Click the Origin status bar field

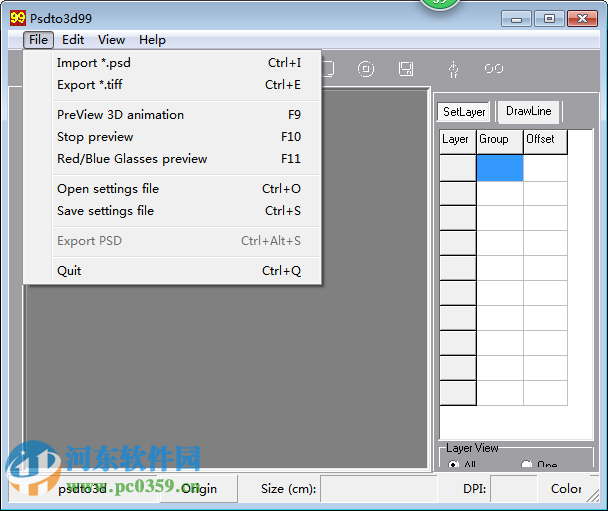coord(199,489)
